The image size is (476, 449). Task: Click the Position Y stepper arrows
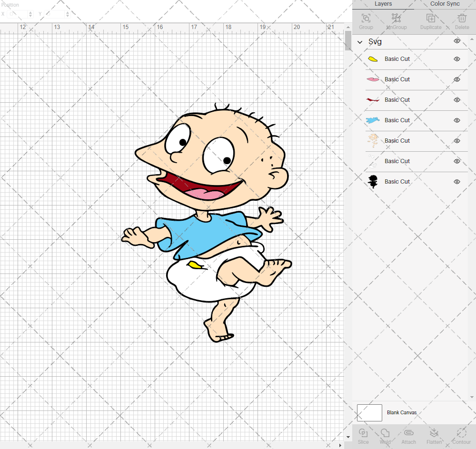click(x=68, y=14)
